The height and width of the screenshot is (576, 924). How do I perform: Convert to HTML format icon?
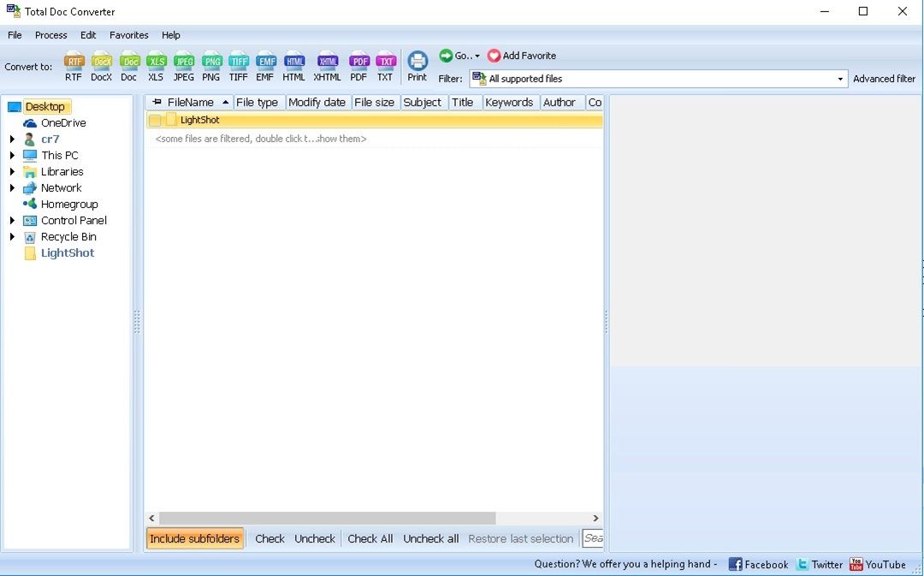(294, 66)
